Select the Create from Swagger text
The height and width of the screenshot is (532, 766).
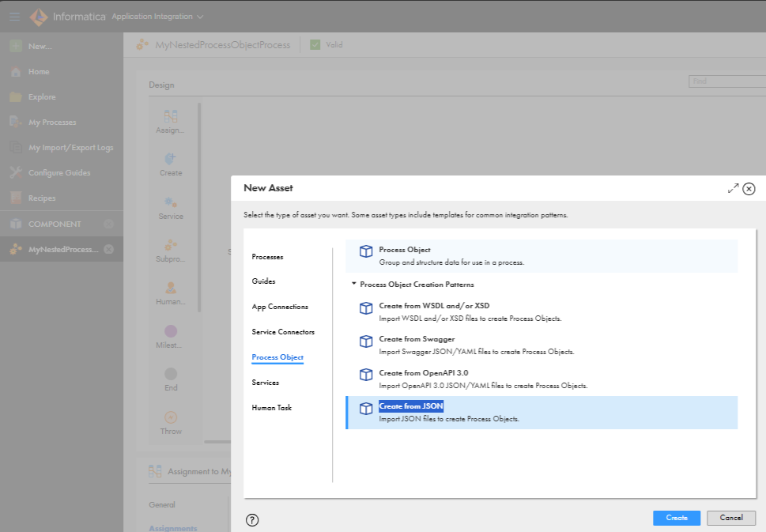click(x=417, y=339)
